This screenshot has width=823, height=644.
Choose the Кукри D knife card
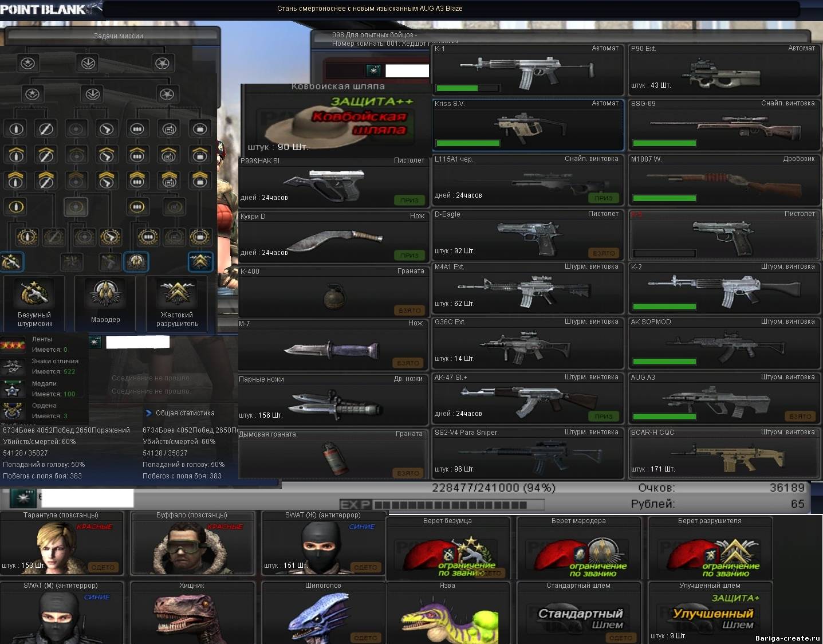(x=333, y=238)
